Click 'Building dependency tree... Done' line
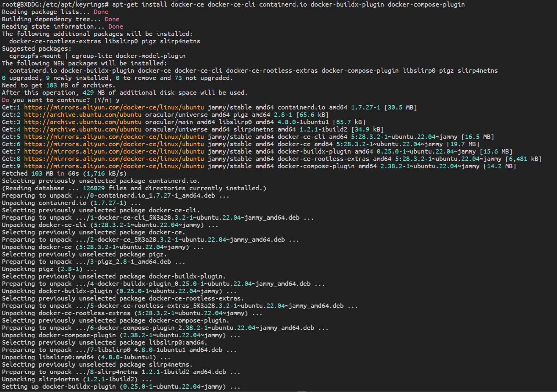 (x=61, y=19)
